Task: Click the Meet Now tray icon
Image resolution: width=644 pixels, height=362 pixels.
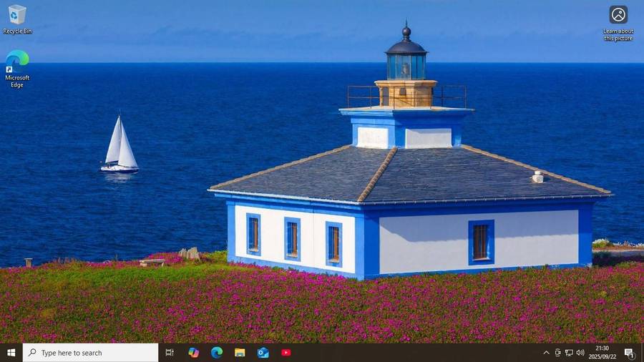Action: (557, 353)
